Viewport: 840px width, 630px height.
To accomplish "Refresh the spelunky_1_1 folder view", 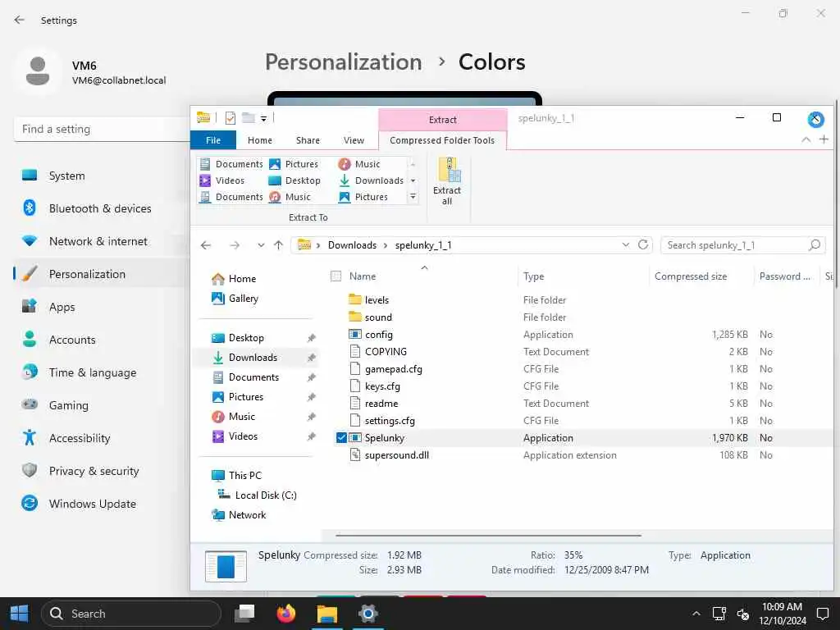I will (x=643, y=244).
